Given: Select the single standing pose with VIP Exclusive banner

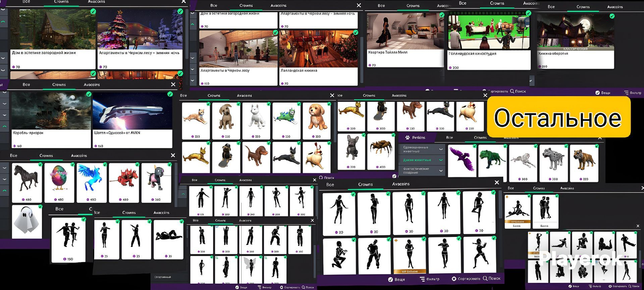Looking at the screenshot, I should [410, 255].
